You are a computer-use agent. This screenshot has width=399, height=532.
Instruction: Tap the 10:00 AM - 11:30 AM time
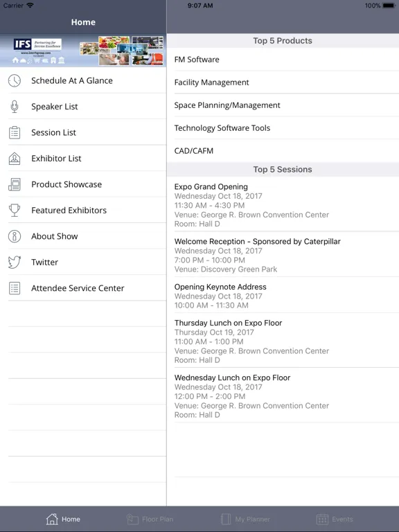coord(211,305)
